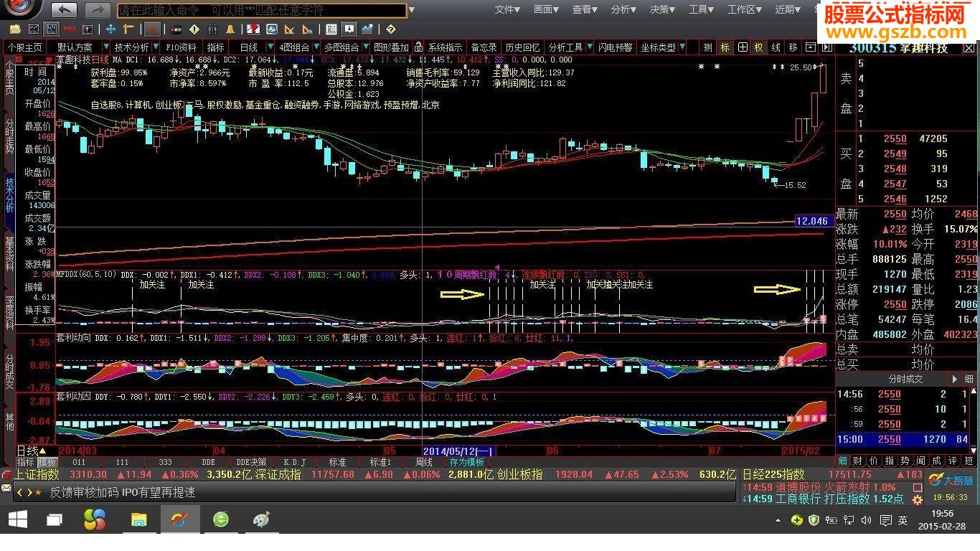
Task: Select the four-arrow move tool icon
Action: pyautogui.click(x=110, y=30)
